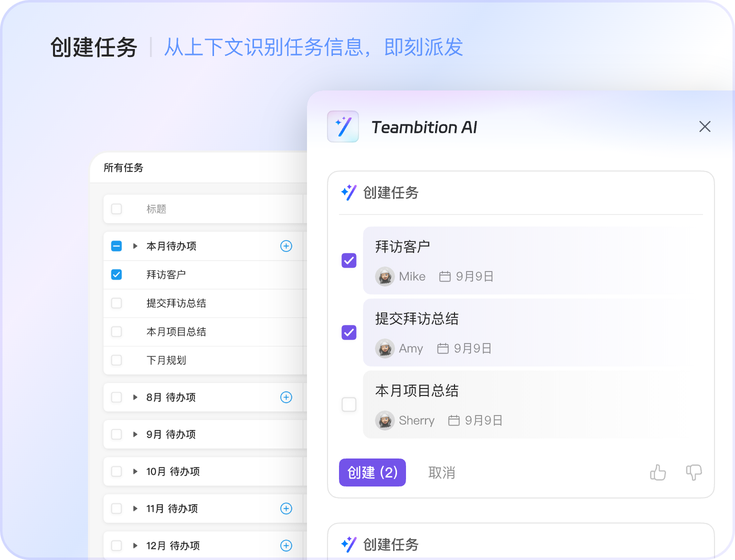Expand the 12月 待办项 group triangle

tap(135, 545)
